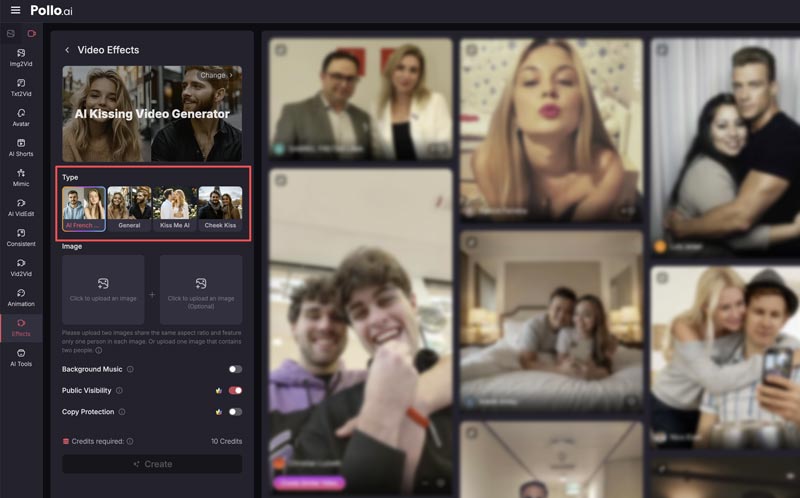Select the Kiss Me AI type

[174, 209]
